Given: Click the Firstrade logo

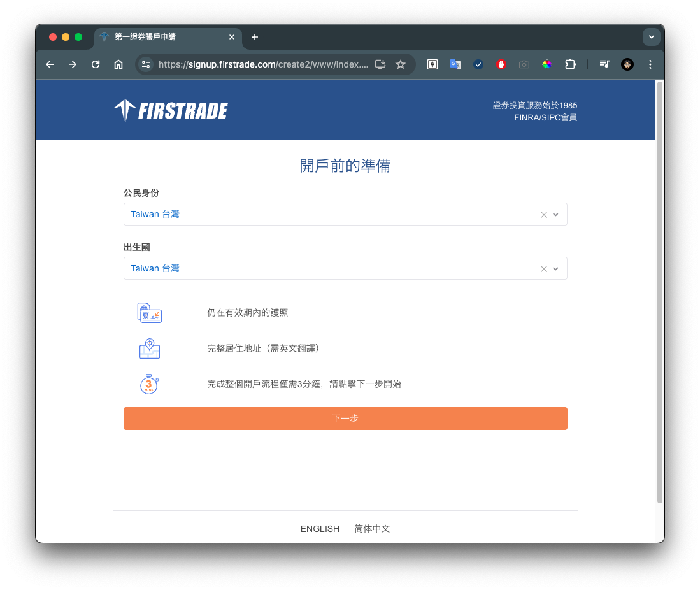Looking at the screenshot, I should pos(171,110).
